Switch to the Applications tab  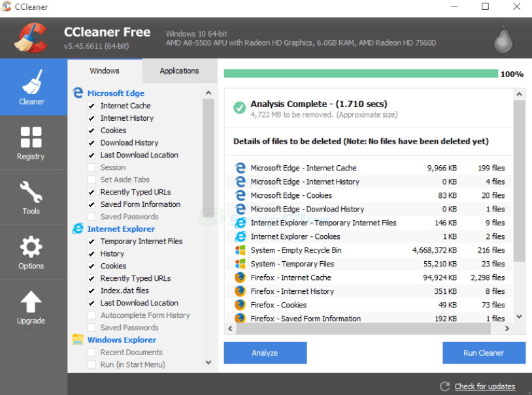179,71
